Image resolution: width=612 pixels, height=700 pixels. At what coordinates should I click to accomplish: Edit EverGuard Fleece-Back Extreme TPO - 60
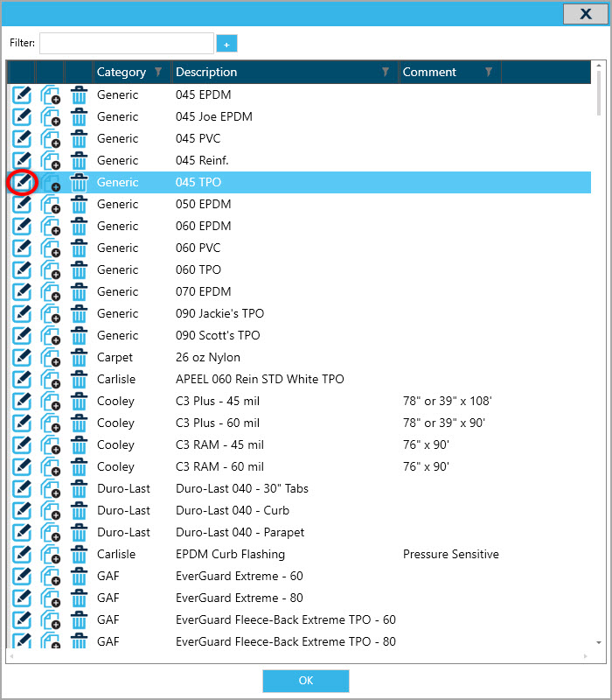[x=21, y=619]
